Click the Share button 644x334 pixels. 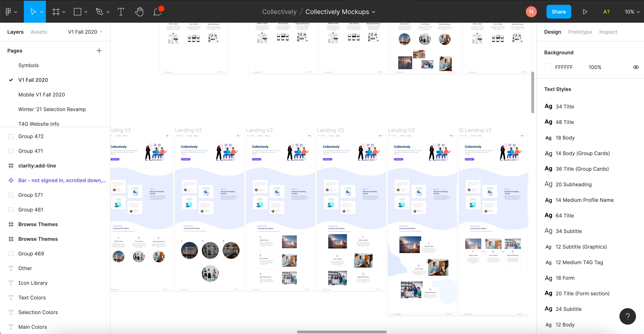click(x=558, y=12)
